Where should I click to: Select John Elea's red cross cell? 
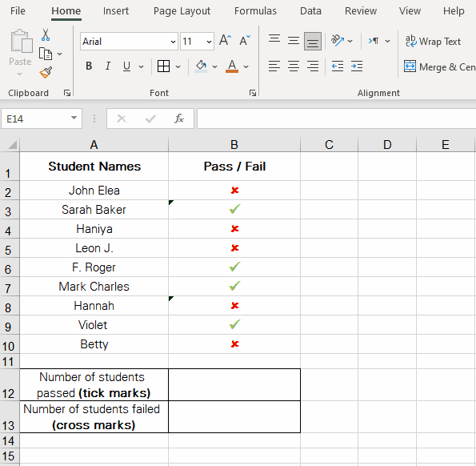(234, 191)
